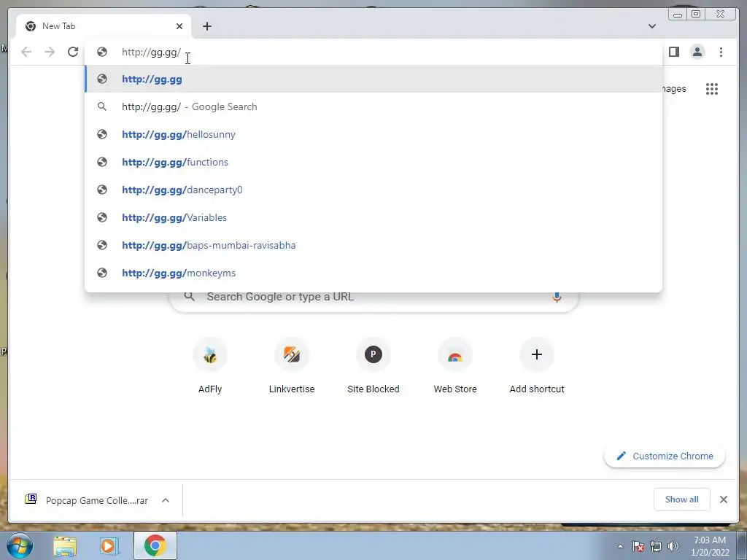The image size is (747, 560).
Task: Select the gg.gg/Variables suggestion
Action: coord(373,217)
